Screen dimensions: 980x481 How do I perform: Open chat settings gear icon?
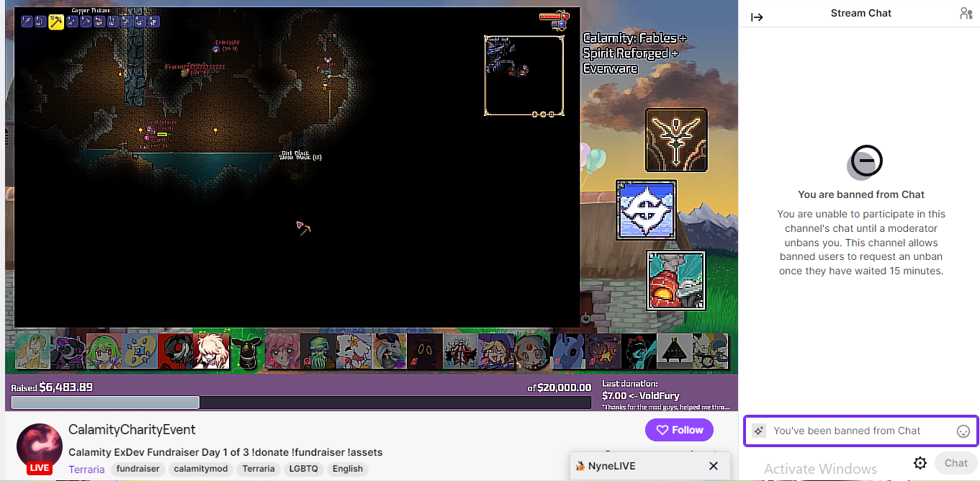point(920,463)
